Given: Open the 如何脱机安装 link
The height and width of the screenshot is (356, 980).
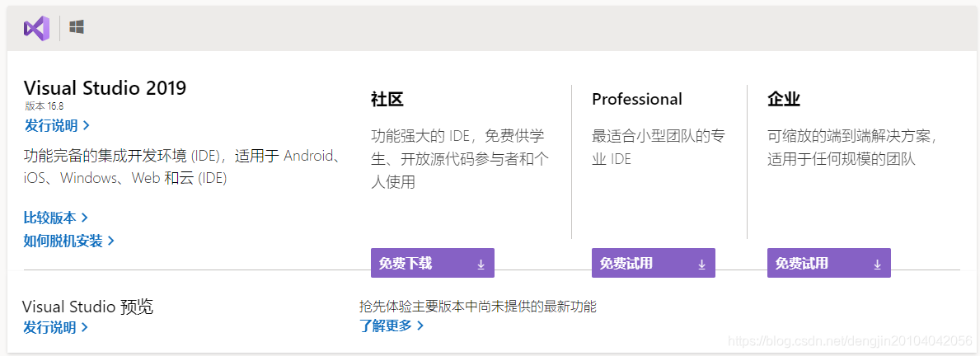Looking at the screenshot, I should (68, 241).
